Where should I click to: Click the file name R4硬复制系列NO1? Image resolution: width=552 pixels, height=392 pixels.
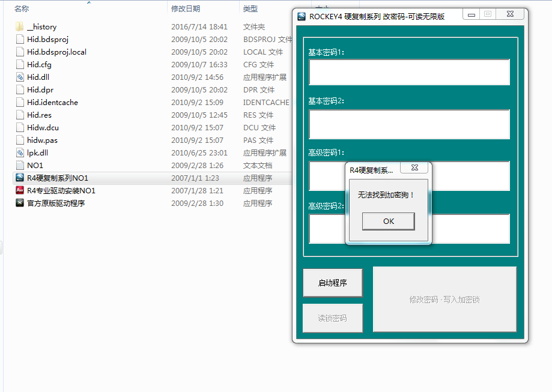(x=58, y=178)
